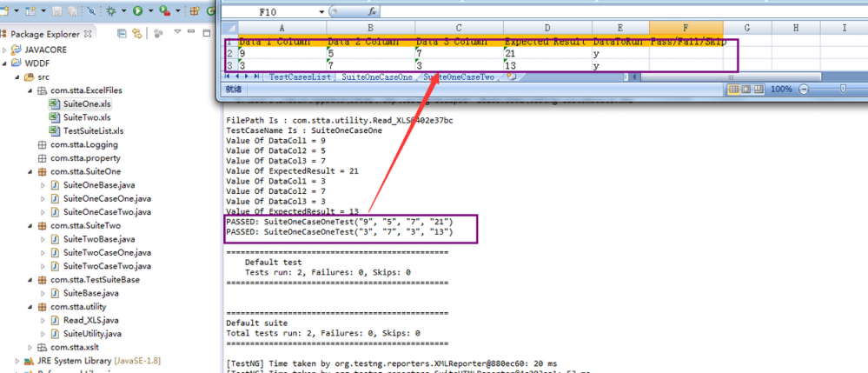This screenshot has width=868, height=373.
Task: Click the Save icon in Eclipse toolbar
Action: click(x=57, y=10)
